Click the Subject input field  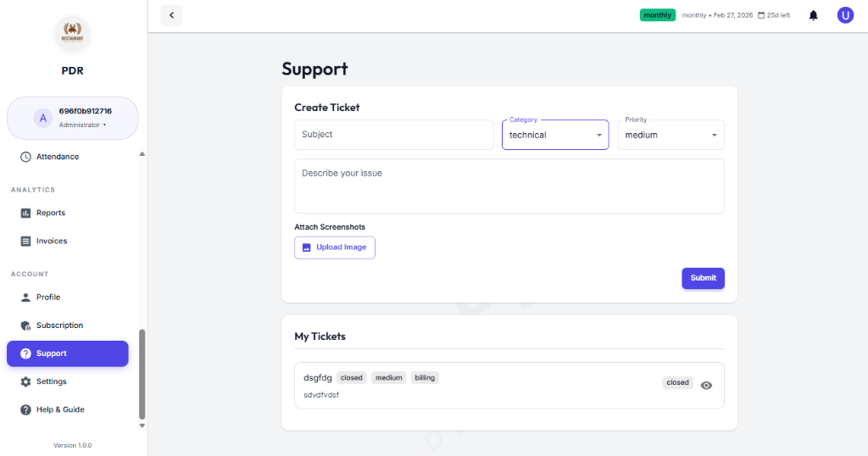coord(394,135)
